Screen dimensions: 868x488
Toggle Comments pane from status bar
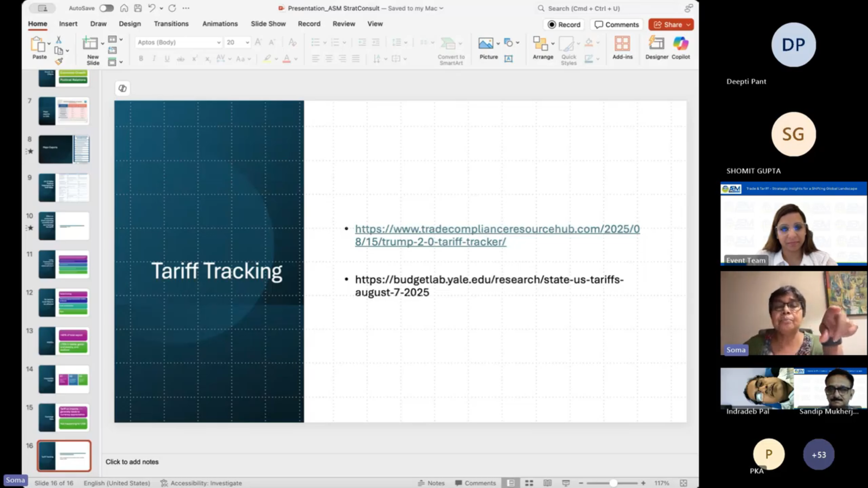(475, 483)
